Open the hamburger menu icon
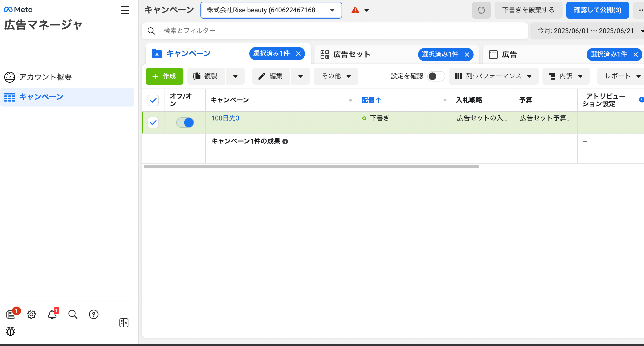This screenshot has width=644, height=346. [x=125, y=10]
